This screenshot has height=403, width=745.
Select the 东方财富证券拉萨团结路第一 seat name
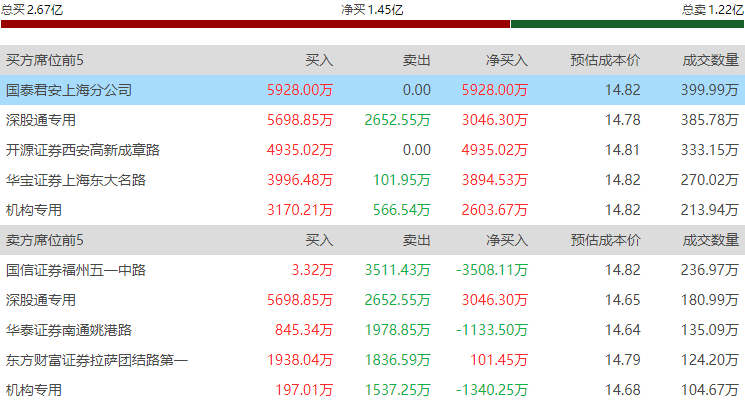[x=97, y=360]
